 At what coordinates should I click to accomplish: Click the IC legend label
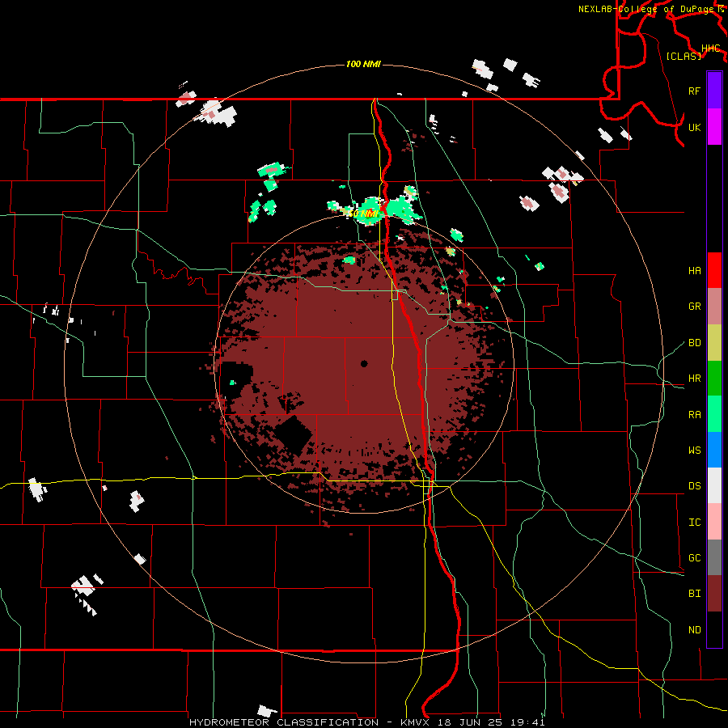pyautogui.click(x=694, y=523)
